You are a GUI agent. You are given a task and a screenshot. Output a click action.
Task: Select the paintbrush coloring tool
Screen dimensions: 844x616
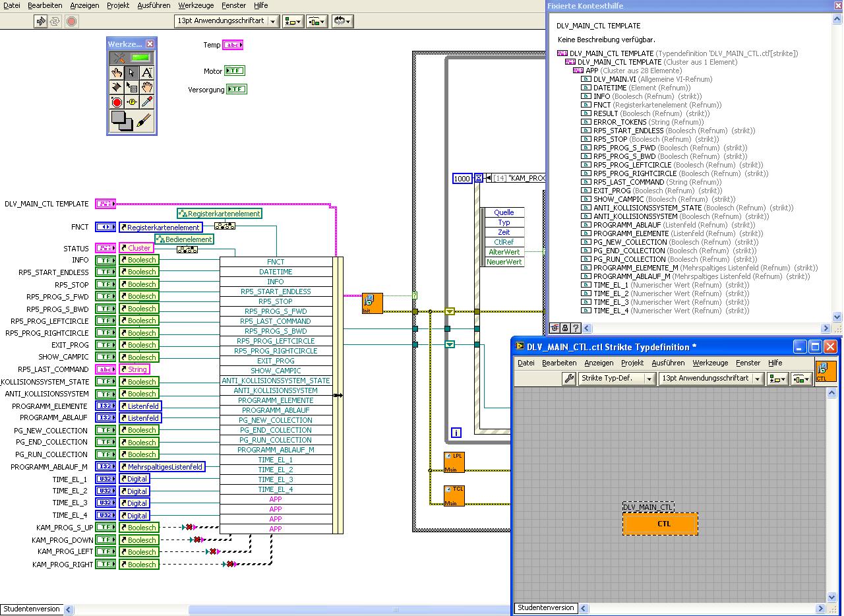pyautogui.click(x=144, y=121)
